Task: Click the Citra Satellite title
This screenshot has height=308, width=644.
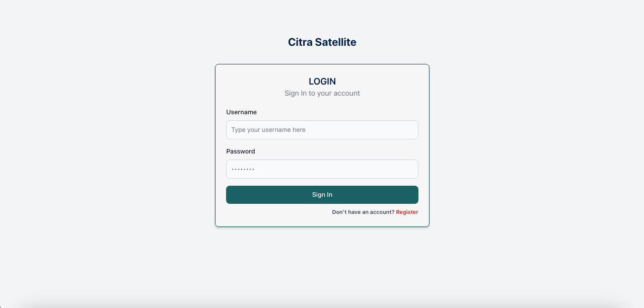Action: pyautogui.click(x=322, y=42)
